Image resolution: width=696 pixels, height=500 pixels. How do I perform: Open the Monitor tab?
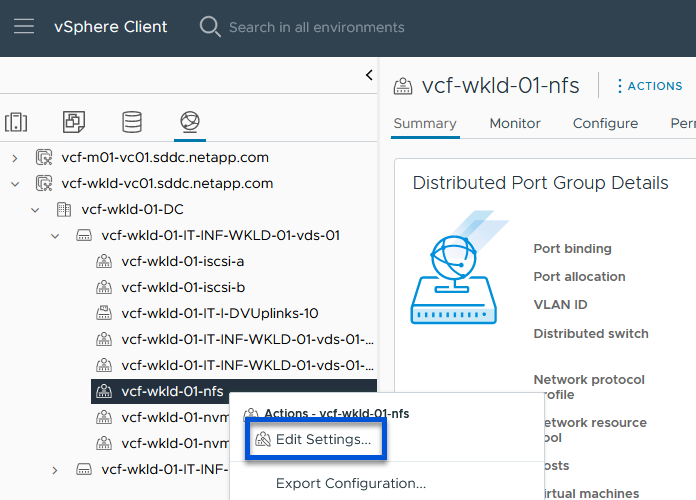[x=515, y=123]
